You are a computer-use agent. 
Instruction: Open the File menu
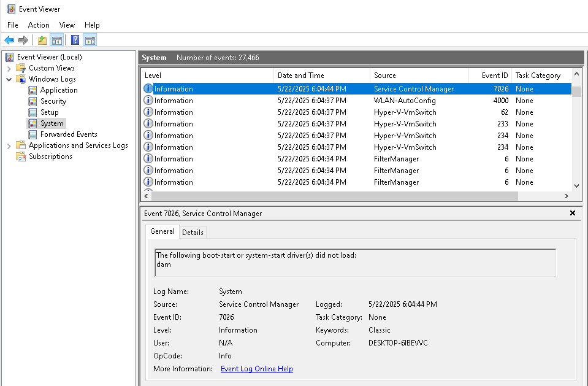tap(13, 25)
